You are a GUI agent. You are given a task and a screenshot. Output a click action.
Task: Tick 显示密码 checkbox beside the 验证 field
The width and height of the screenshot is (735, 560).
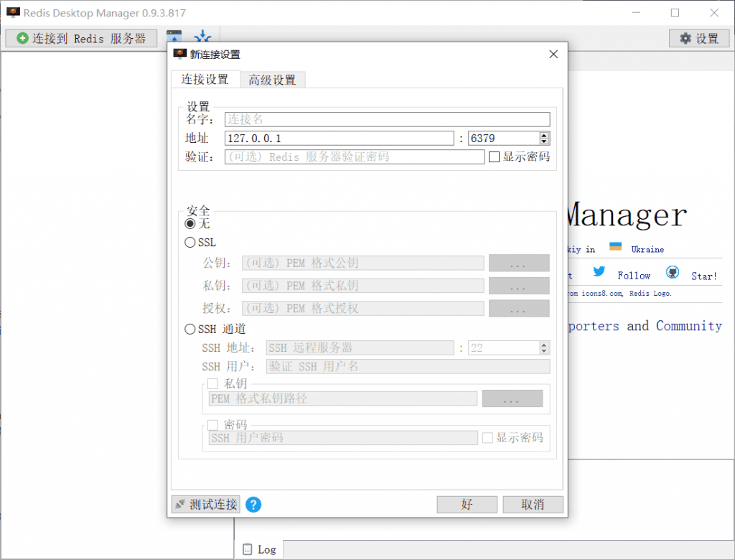click(x=494, y=157)
